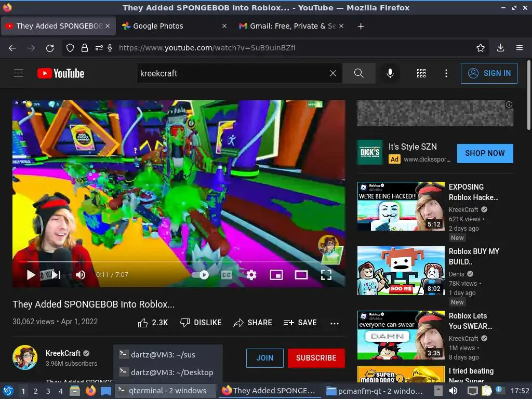
Task: Open the system volume tray icon
Action: point(453,391)
